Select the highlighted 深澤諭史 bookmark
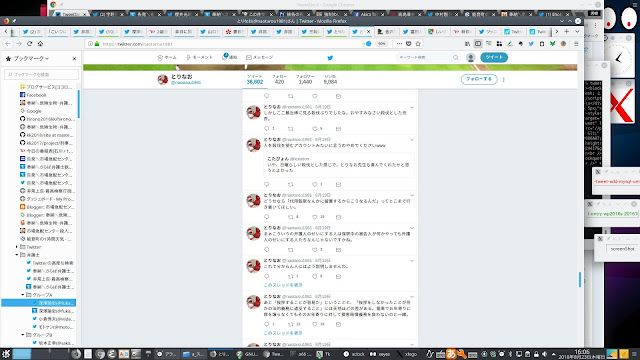This screenshot has height=360, width=640. pos(39,303)
